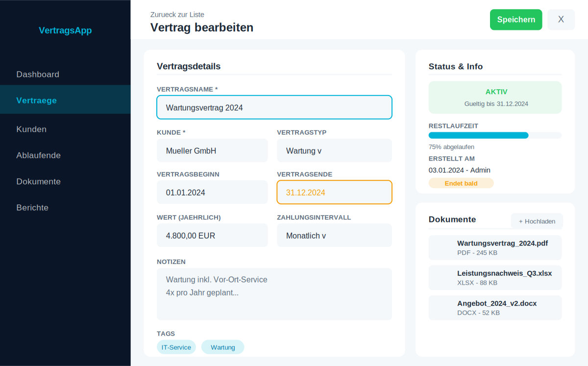
Task: Open Leistungsnachweis_Q3.xlsx document
Action: pos(495,278)
